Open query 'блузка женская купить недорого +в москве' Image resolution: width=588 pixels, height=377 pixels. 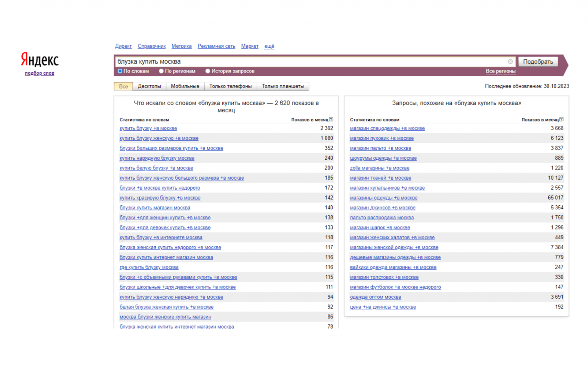tap(170, 248)
